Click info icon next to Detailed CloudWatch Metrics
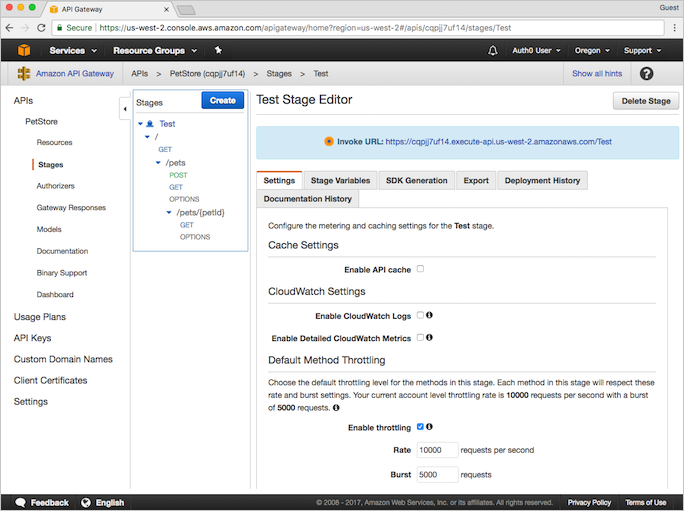Image resolution: width=684 pixels, height=511 pixels. tap(429, 337)
